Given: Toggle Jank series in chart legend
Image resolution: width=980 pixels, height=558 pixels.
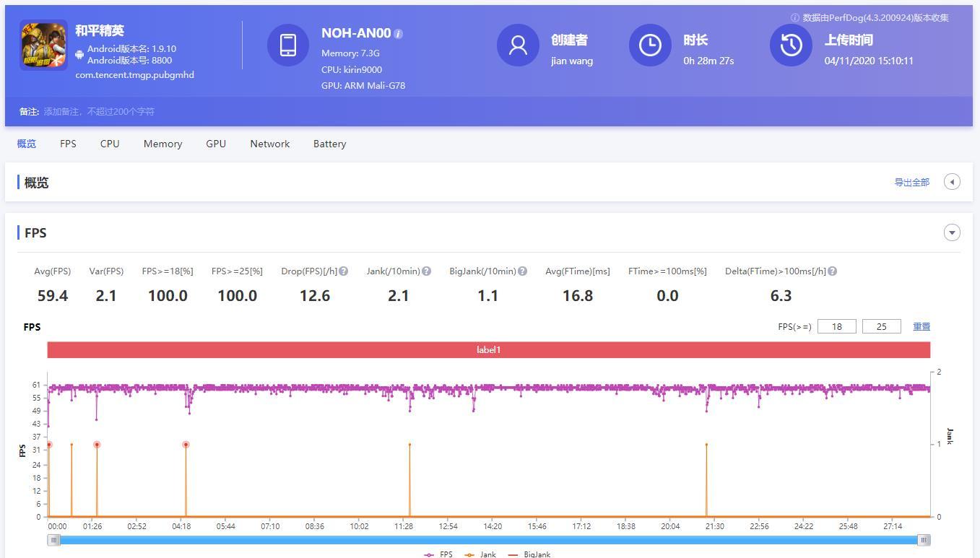Looking at the screenshot, I should (480, 554).
